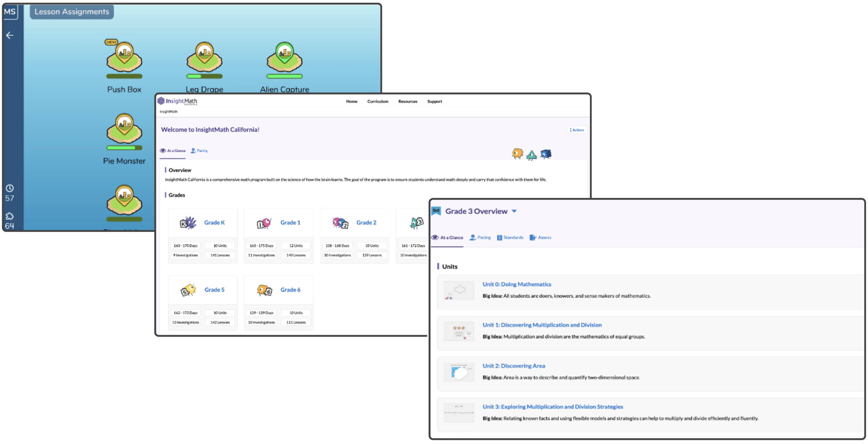Click the Unit 1 thumbnail image
Viewport: 868px width, 444px height.
tap(459, 331)
